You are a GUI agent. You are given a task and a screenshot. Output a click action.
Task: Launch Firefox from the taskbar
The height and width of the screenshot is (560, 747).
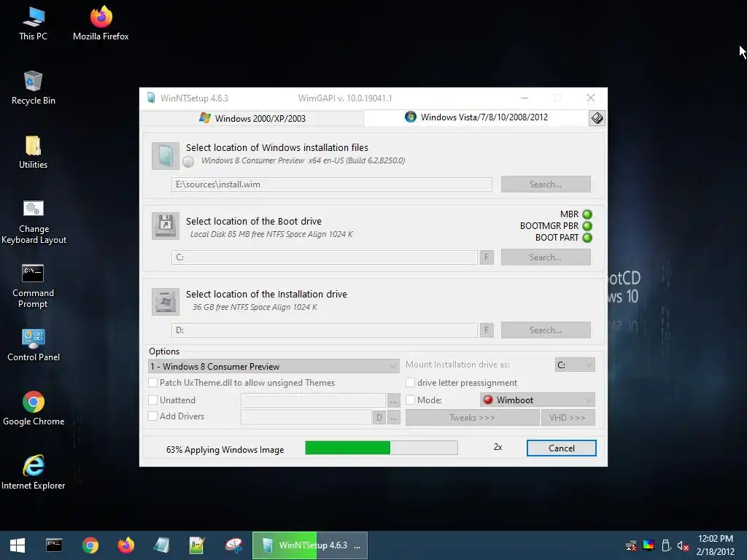125,545
